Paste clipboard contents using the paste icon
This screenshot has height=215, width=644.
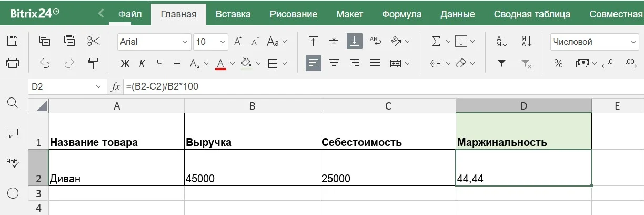[69, 41]
